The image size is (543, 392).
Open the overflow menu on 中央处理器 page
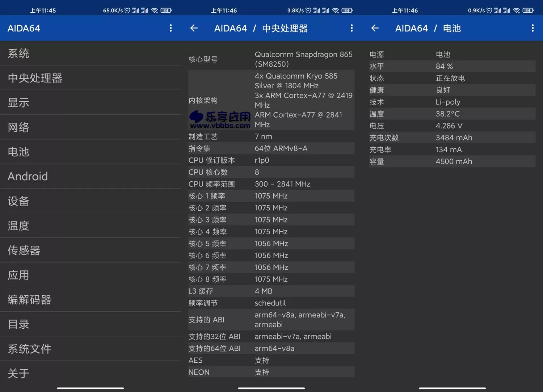pos(351,28)
